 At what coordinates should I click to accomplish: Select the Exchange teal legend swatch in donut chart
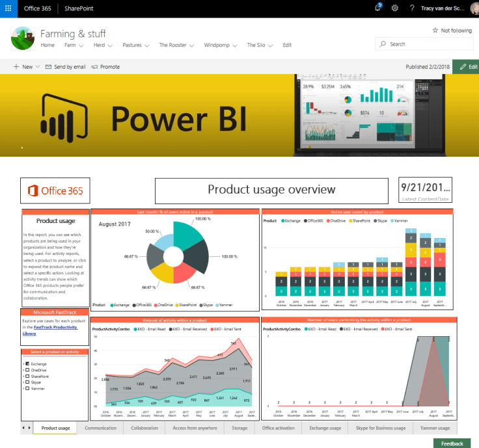(x=113, y=305)
